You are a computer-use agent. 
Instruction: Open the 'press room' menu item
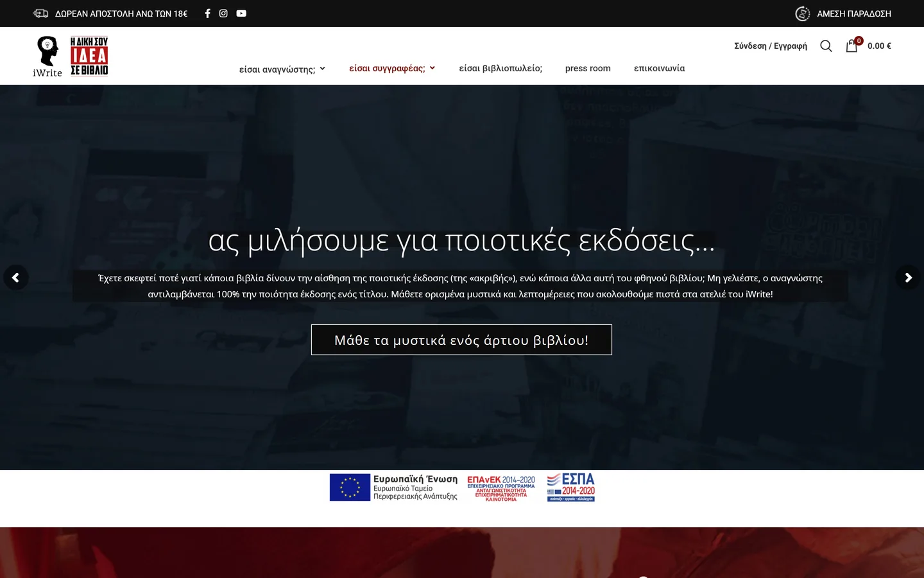(588, 68)
